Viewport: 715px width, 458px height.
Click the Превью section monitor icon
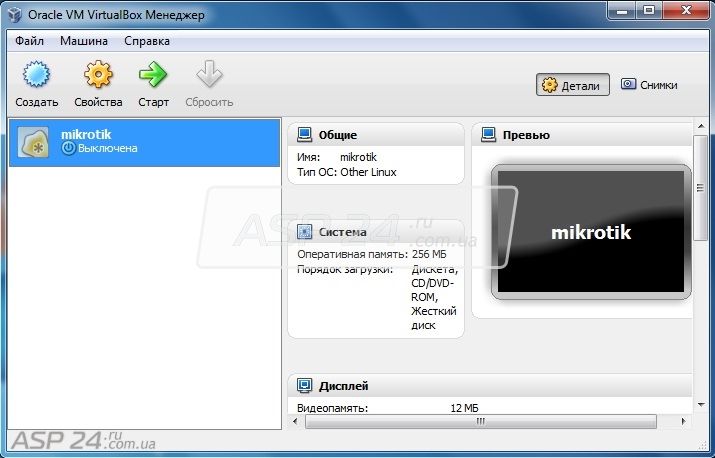tap(488, 135)
